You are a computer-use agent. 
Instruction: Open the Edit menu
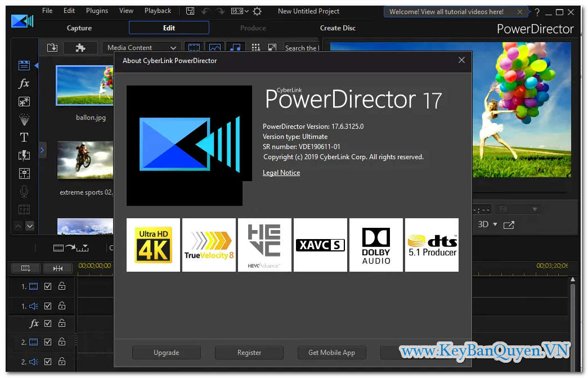tap(69, 11)
